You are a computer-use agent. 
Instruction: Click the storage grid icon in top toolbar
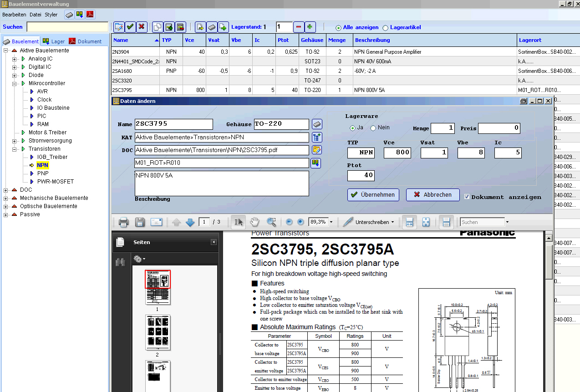click(80, 15)
